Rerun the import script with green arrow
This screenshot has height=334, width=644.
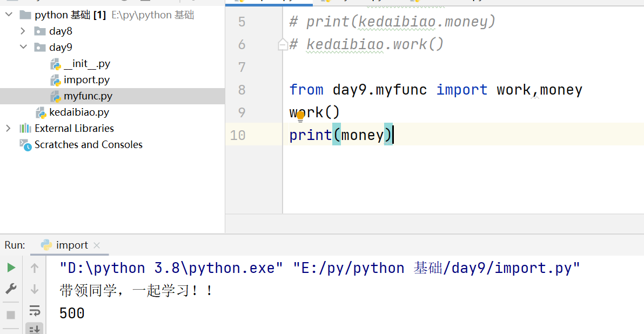click(x=11, y=268)
